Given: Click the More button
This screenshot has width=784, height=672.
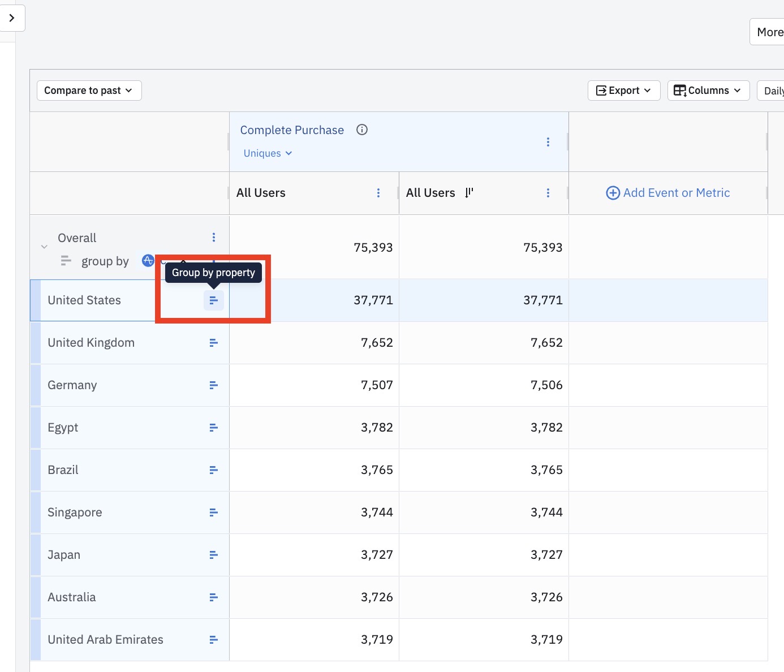Looking at the screenshot, I should coord(769,32).
